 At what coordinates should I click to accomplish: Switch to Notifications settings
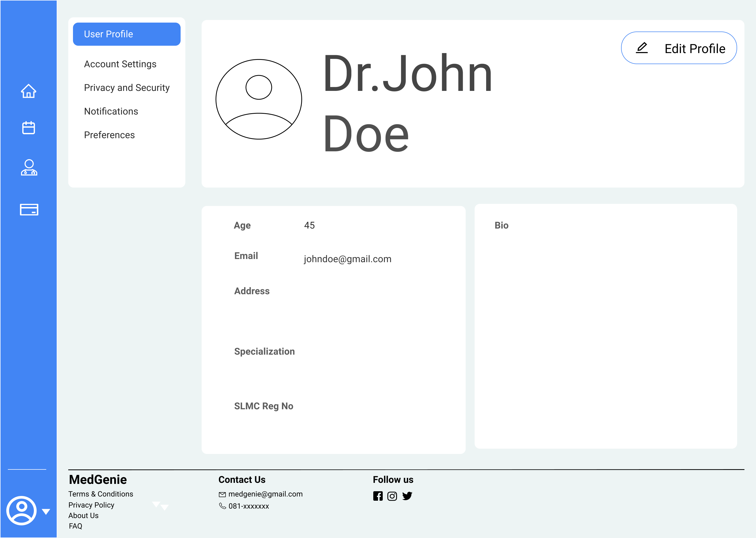[111, 111]
